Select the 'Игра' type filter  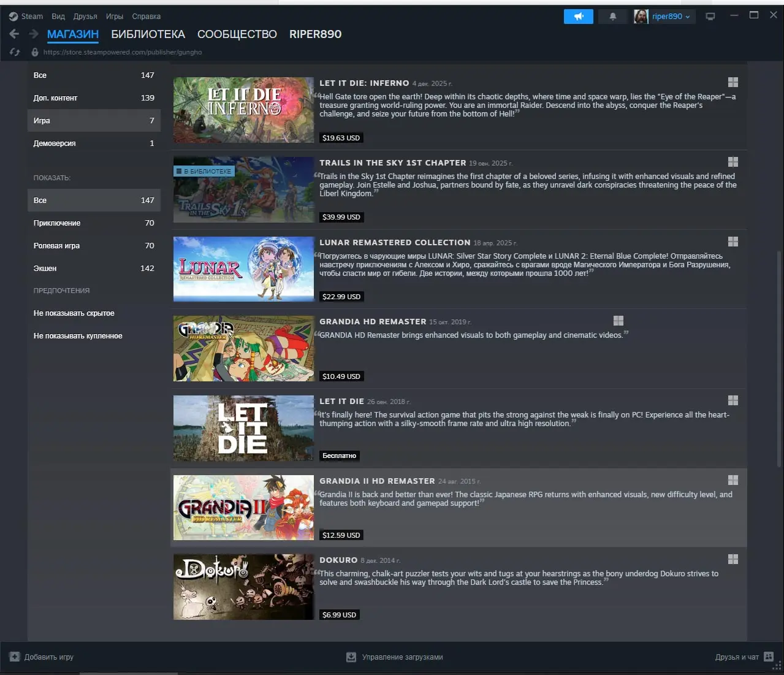pos(94,121)
